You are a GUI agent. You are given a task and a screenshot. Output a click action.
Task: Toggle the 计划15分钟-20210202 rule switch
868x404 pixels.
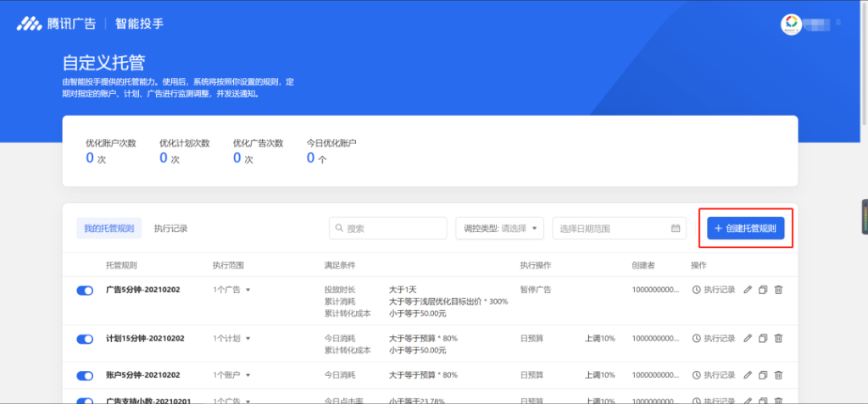click(x=85, y=339)
